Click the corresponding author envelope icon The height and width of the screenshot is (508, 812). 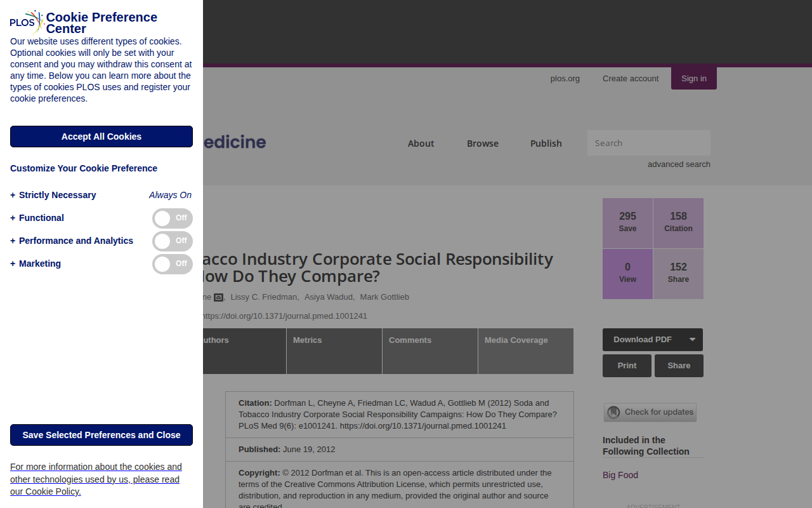click(x=218, y=297)
